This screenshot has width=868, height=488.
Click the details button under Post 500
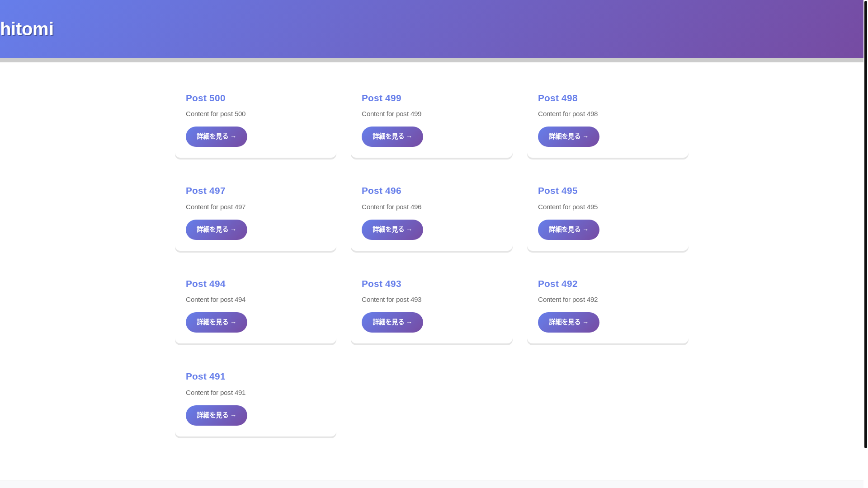[216, 136]
